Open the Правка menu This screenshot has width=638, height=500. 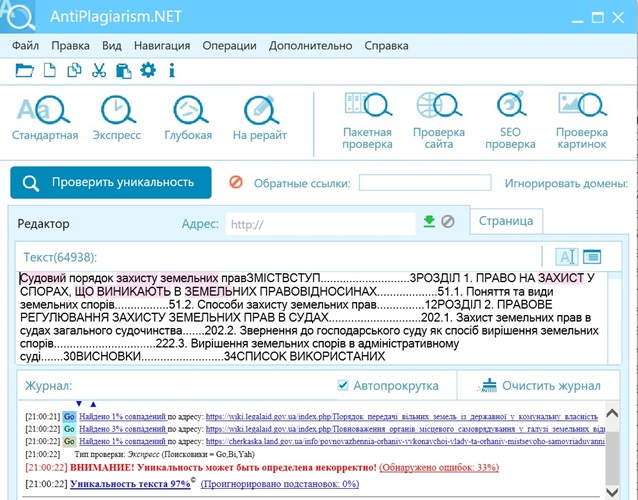coord(70,46)
